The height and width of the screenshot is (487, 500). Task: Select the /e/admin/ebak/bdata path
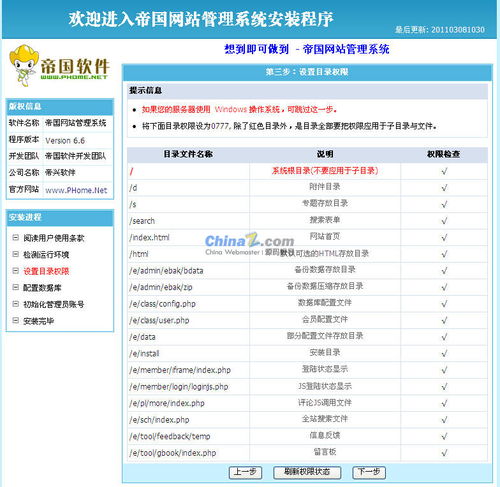[166, 271]
